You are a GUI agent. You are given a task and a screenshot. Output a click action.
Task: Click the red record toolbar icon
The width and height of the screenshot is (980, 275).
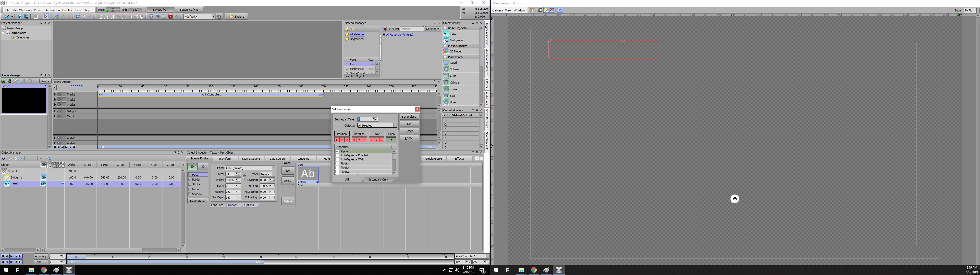(x=170, y=17)
